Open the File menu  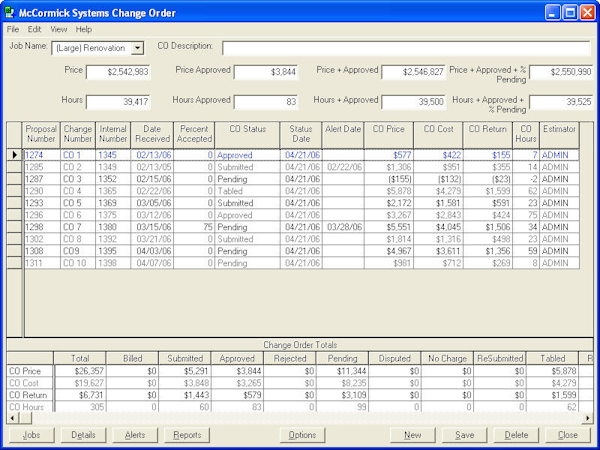(13, 30)
